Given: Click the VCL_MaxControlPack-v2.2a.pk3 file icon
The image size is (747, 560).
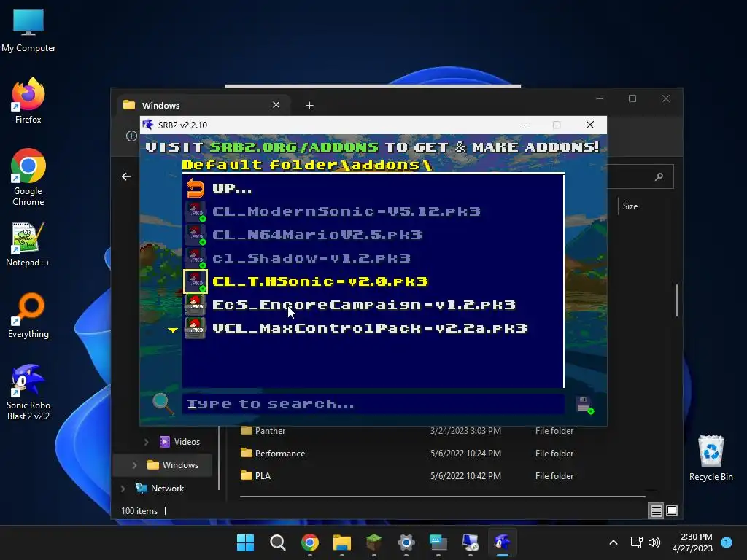Looking at the screenshot, I should 196,328.
